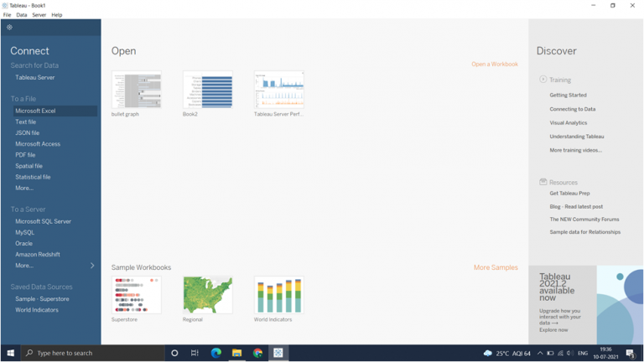Click the Tableau taskbar icon
644x362 pixels.
[278, 353]
